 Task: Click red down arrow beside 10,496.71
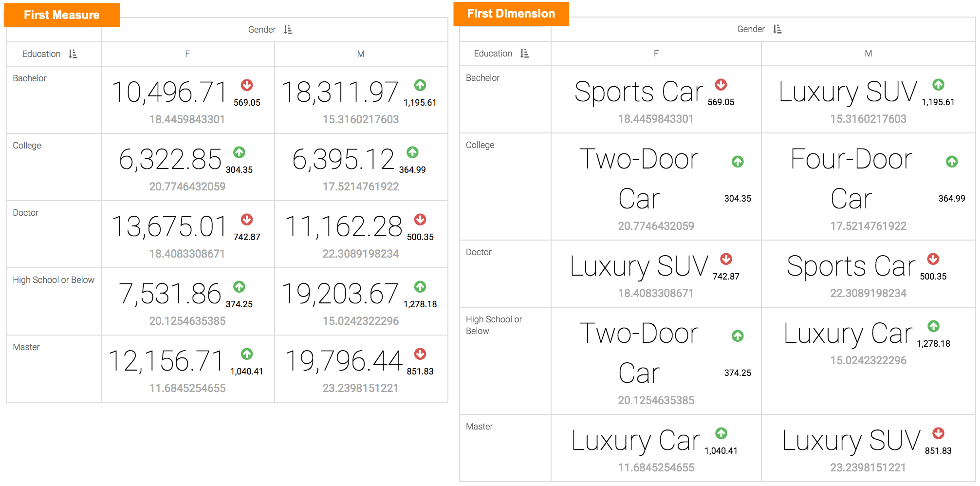point(247,85)
